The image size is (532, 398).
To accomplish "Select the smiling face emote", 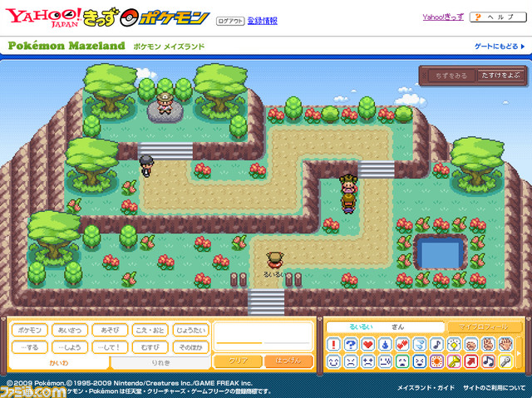I will pyautogui.click(x=333, y=361).
